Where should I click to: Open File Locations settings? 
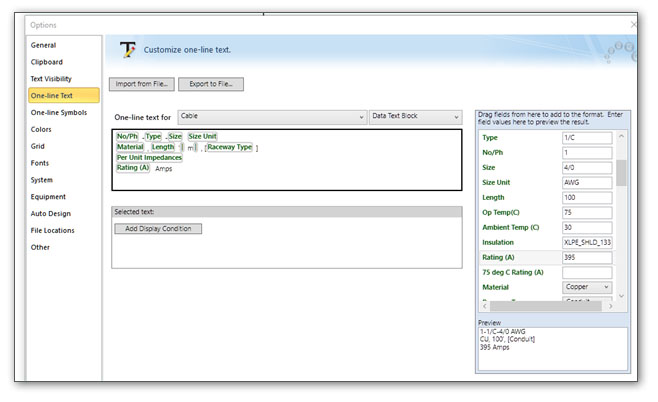pos(52,231)
